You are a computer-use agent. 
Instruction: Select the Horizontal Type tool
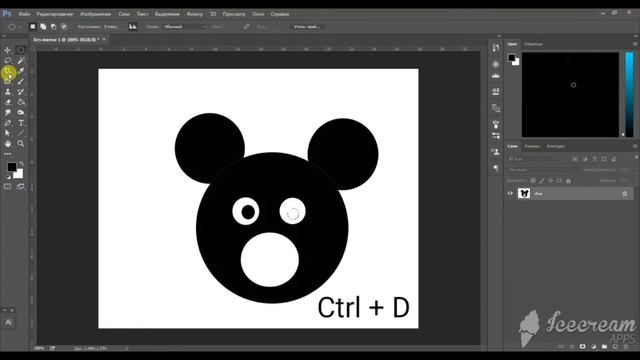tap(20, 123)
